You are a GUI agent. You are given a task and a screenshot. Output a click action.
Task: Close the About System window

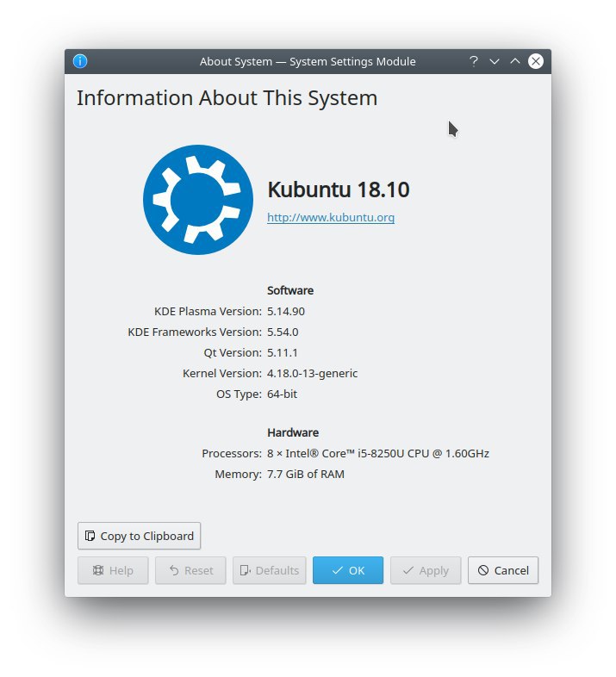click(x=536, y=61)
